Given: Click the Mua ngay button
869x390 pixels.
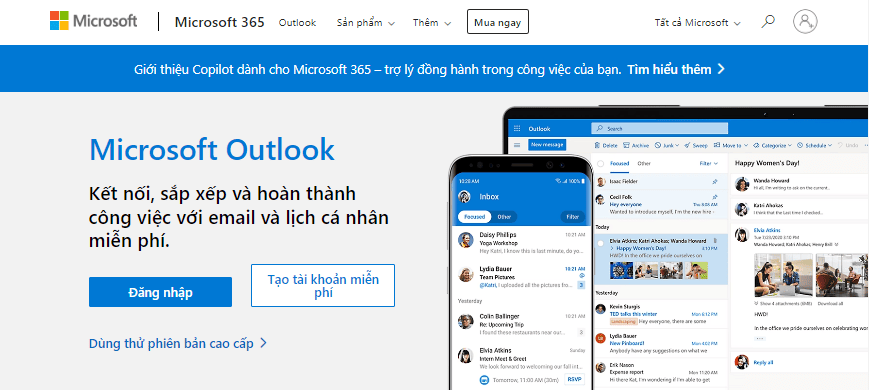Looking at the screenshot, I should coord(498,22).
